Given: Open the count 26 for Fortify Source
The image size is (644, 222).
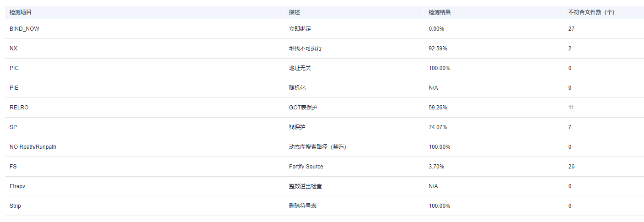Looking at the screenshot, I should [x=571, y=167].
